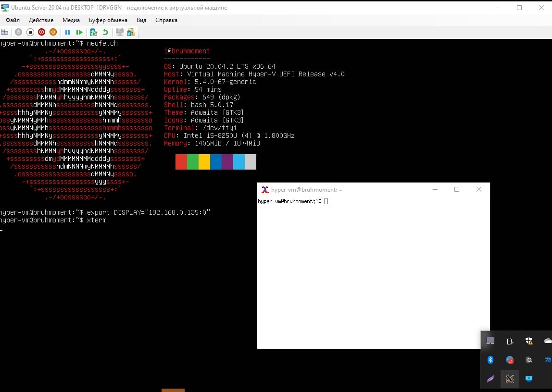This screenshot has width=552, height=392.
Task: Click the neofetch command line text
Action: coord(59,43)
